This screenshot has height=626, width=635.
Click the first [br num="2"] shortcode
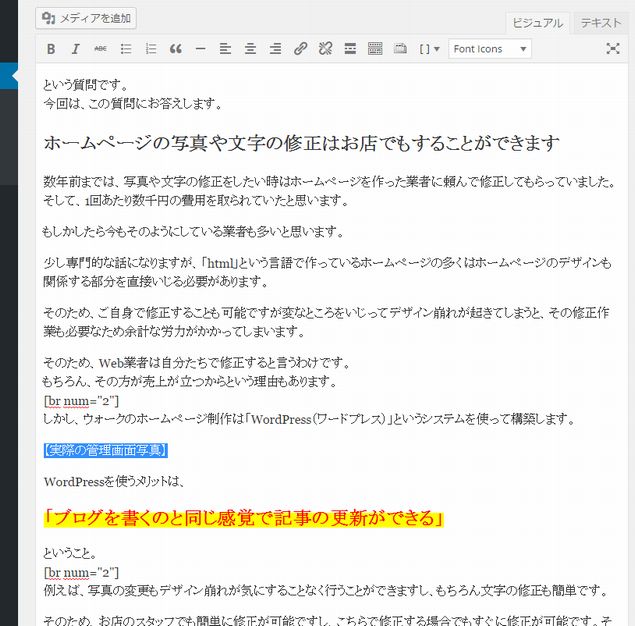click(81, 401)
